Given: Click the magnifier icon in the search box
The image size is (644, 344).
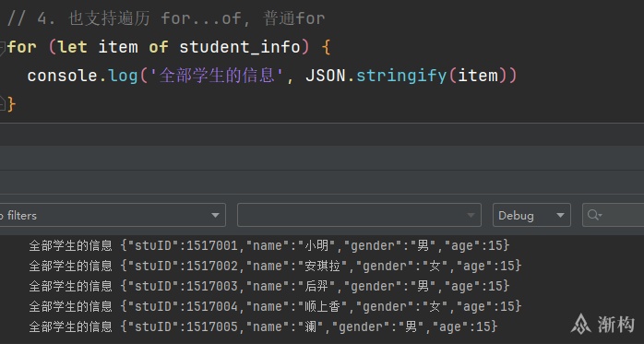Looking at the screenshot, I should [594, 215].
